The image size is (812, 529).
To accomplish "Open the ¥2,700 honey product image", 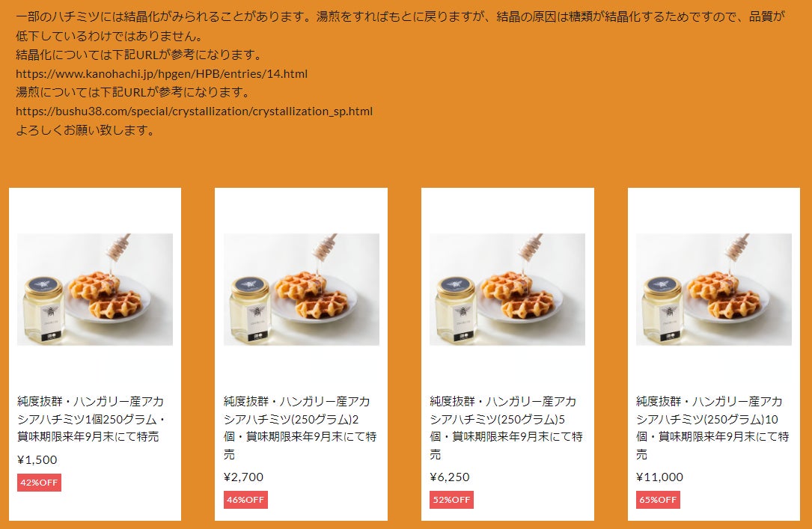I will pos(302,290).
